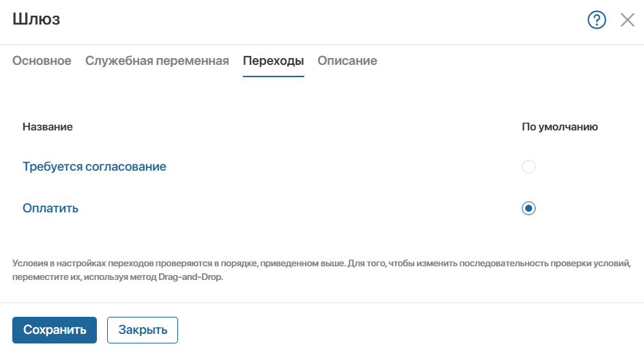Open help via the question mark icon
This screenshot has width=644, height=353.
tap(596, 20)
